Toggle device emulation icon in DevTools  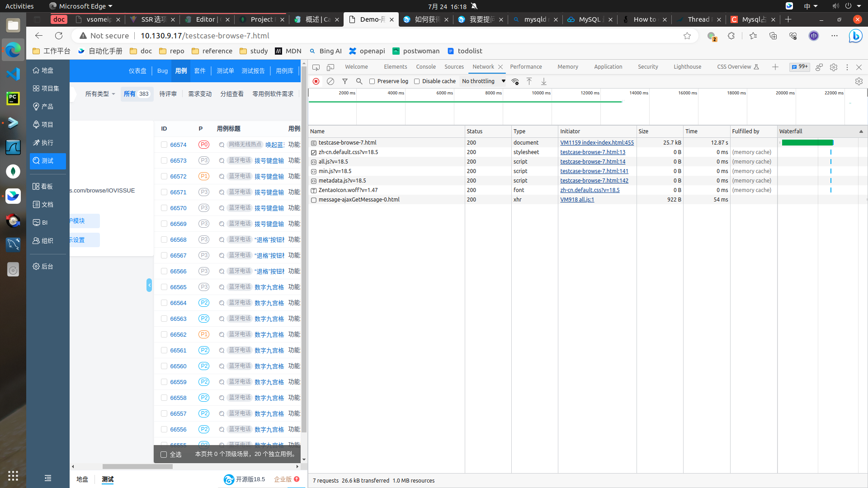click(x=330, y=67)
